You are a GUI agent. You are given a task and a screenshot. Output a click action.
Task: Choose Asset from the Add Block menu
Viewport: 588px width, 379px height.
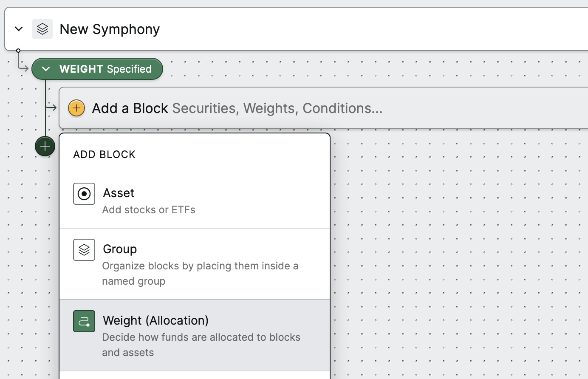195,201
